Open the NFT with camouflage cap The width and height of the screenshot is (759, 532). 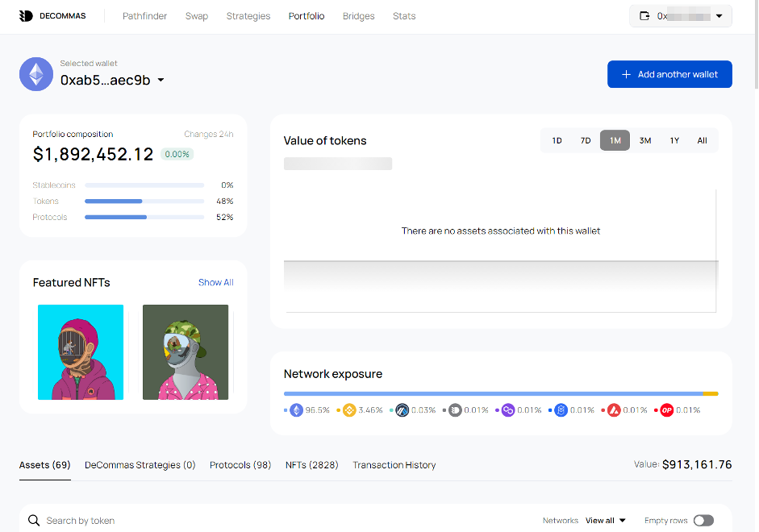[186, 352]
